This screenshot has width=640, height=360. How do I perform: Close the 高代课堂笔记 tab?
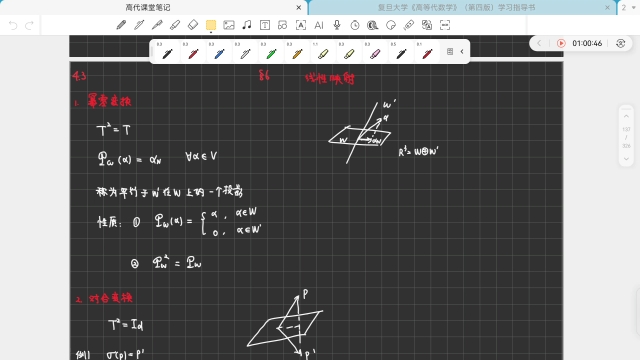pos(299,7)
